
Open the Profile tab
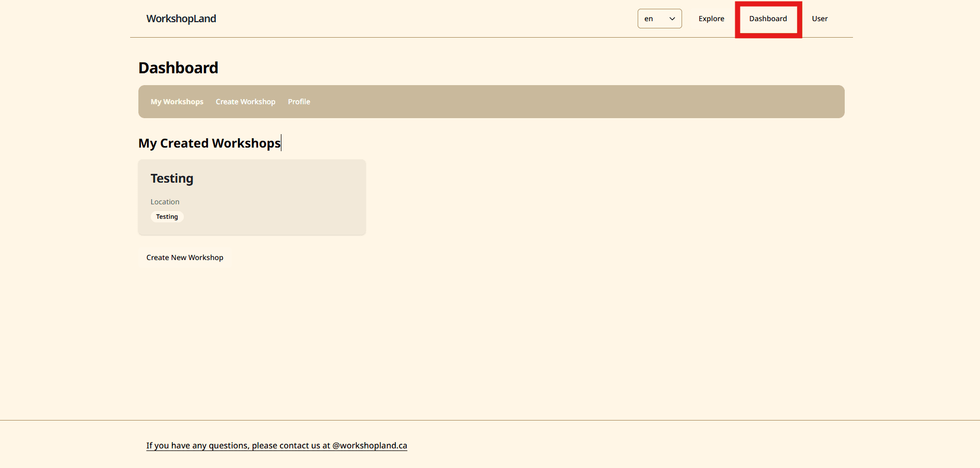(299, 102)
